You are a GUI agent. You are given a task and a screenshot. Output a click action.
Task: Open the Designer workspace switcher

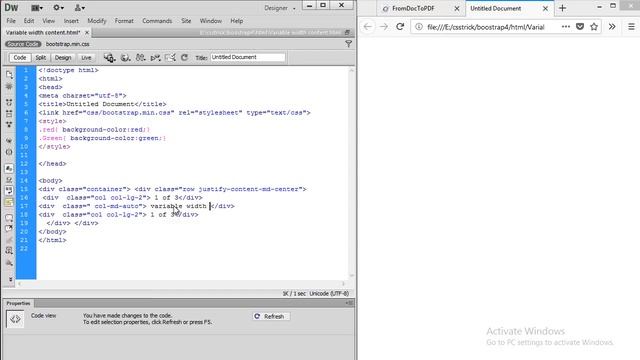pyautogui.click(x=280, y=8)
